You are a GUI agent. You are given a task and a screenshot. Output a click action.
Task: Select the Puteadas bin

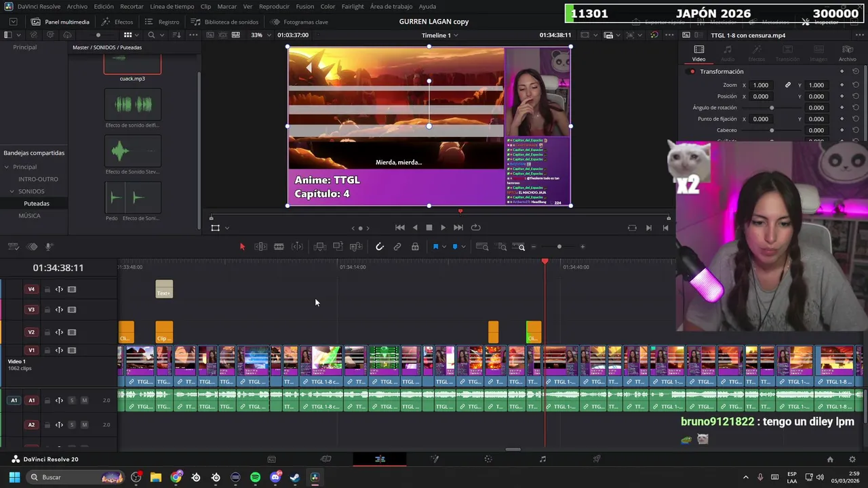(x=37, y=203)
